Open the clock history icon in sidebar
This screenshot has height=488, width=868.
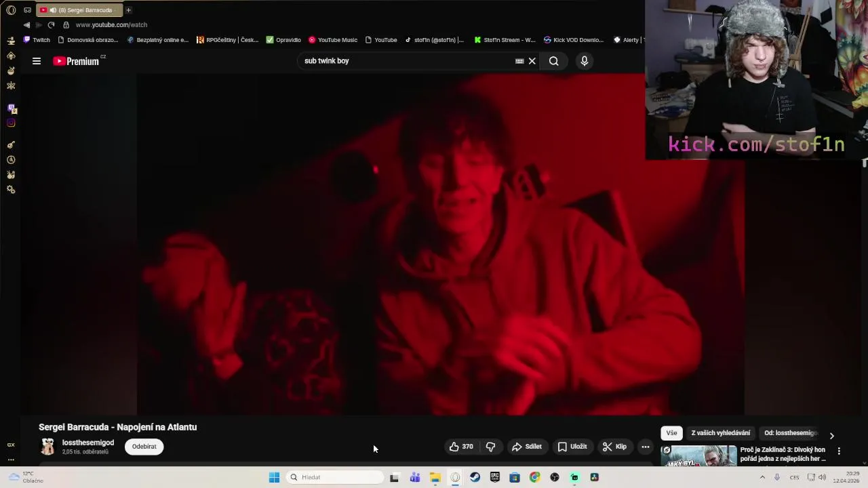click(11, 160)
